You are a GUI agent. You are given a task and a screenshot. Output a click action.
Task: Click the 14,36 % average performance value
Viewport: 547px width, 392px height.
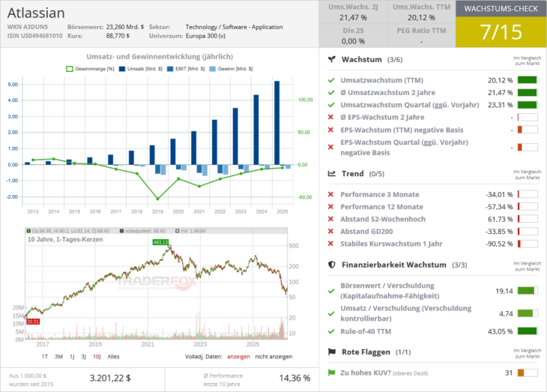click(294, 378)
